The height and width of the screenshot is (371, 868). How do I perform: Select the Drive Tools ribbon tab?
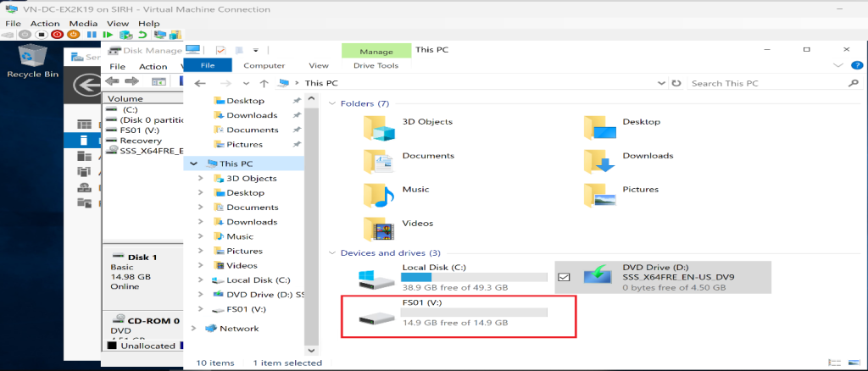point(376,65)
